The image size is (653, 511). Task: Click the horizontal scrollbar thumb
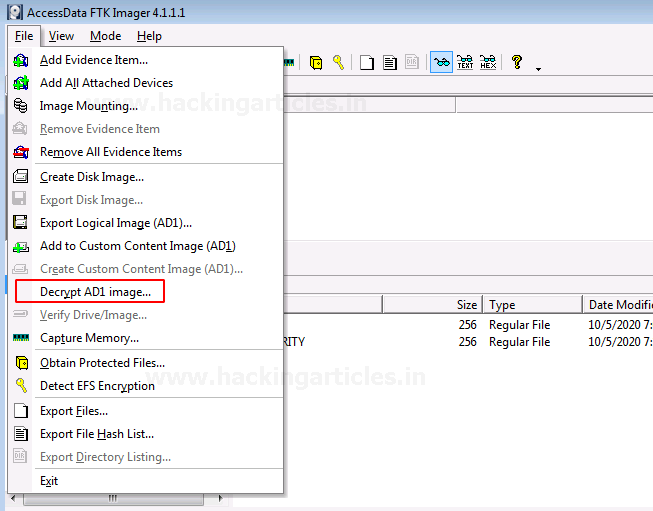pos(113,499)
